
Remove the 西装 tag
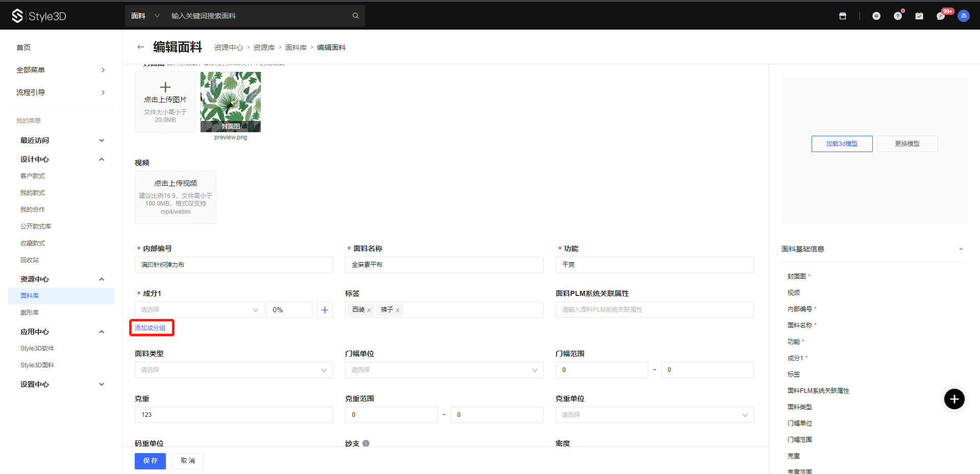(369, 310)
